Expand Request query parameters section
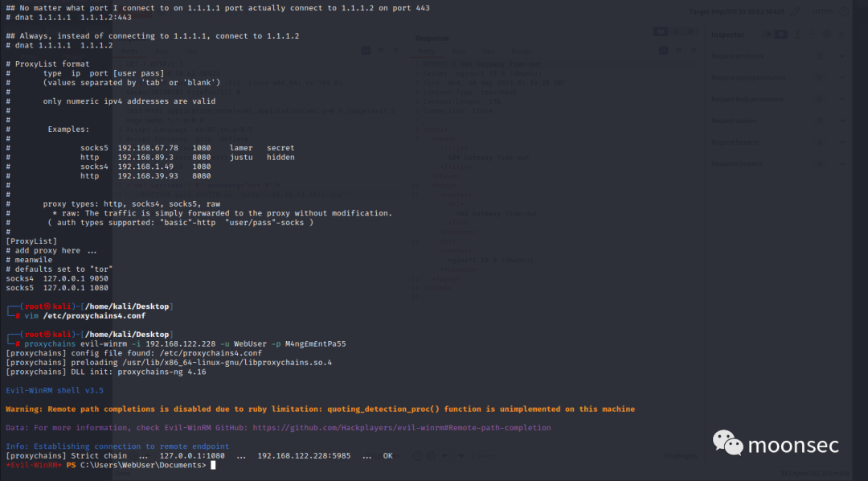This screenshot has width=868, height=481. (842, 77)
